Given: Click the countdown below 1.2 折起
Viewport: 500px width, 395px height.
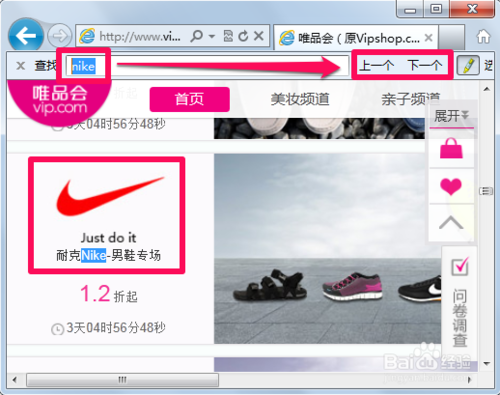Looking at the screenshot, I should pos(108,328).
